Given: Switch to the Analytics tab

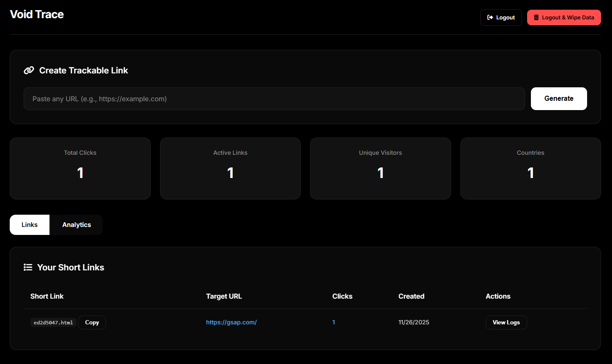Looking at the screenshot, I should 76,224.
